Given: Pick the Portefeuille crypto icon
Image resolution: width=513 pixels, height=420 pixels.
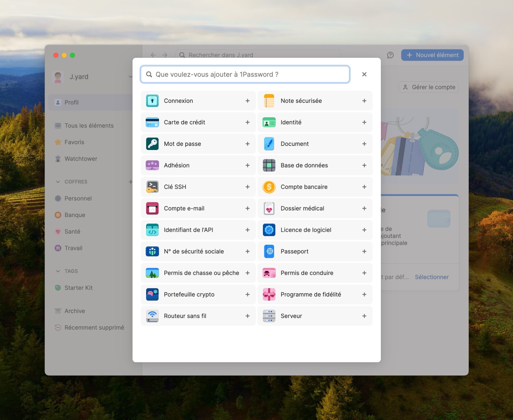Looking at the screenshot, I should click(x=152, y=295).
